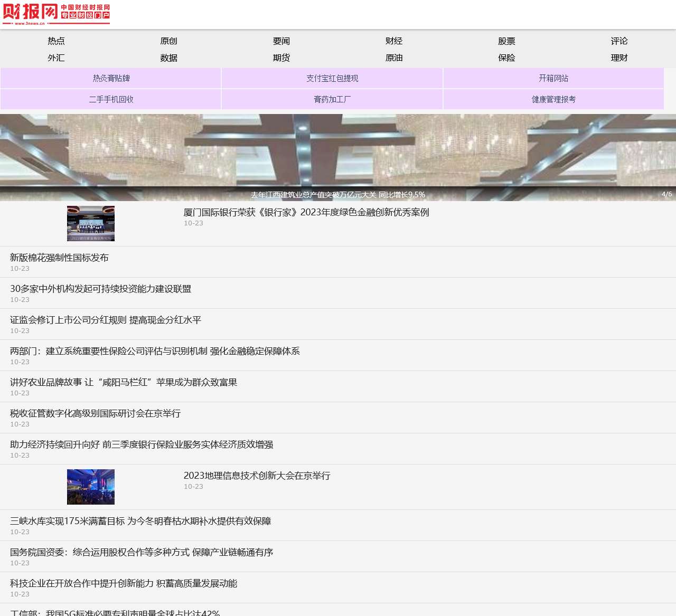Viewport: 676px width, 616px height.
Task: Read the 两部门 insurance company assessment article
Action: 155,351
